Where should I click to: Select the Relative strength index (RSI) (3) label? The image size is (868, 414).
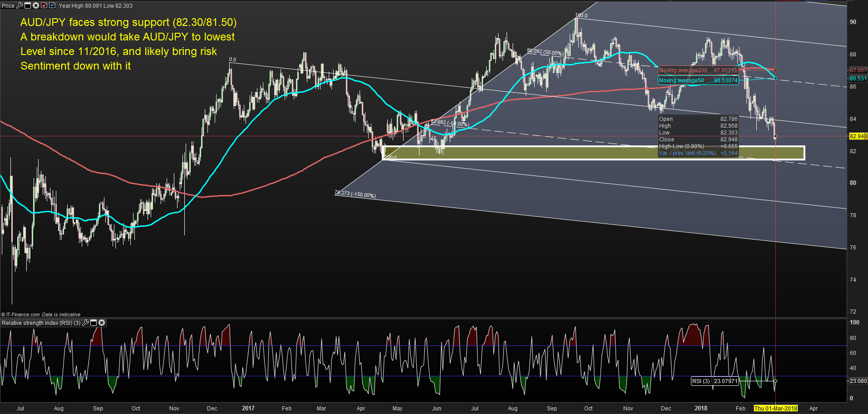41,323
